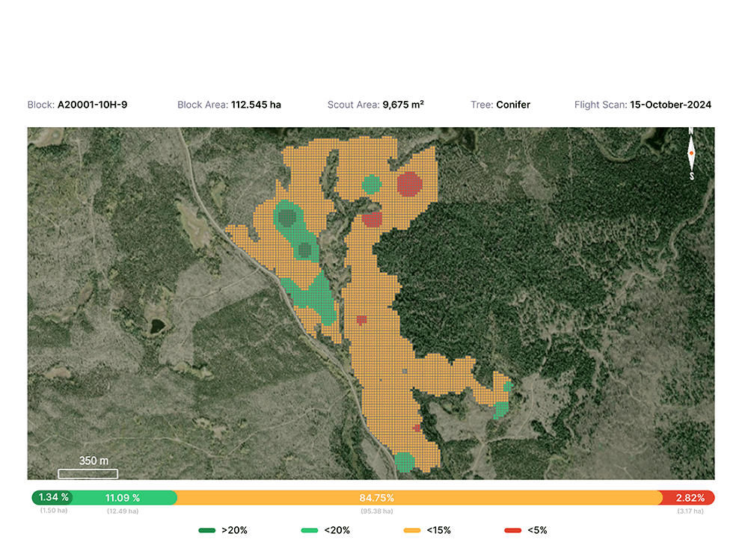Click the north-south compass icon on map
Viewport: 748px width, 560px height.
[x=691, y=153]
